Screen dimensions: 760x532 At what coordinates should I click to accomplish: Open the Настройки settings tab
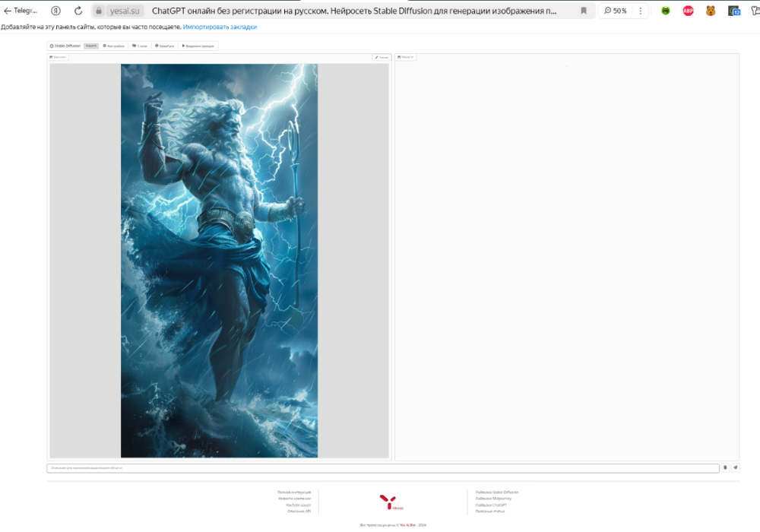coord(113,46)
